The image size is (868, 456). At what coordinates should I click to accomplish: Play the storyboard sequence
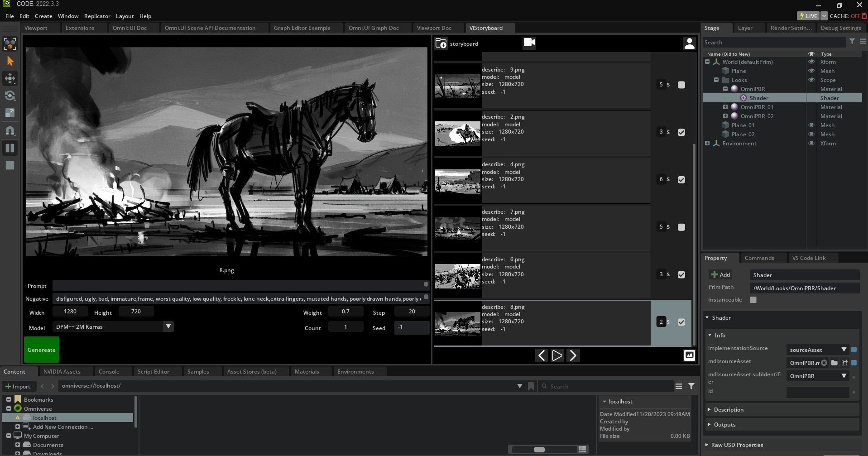coord(557,355)
